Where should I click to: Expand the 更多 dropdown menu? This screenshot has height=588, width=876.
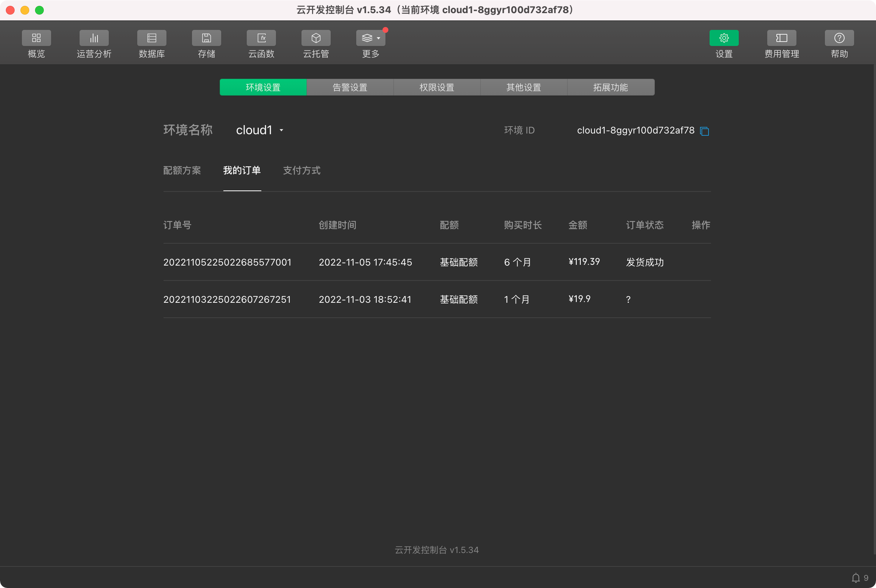[371, 38]
